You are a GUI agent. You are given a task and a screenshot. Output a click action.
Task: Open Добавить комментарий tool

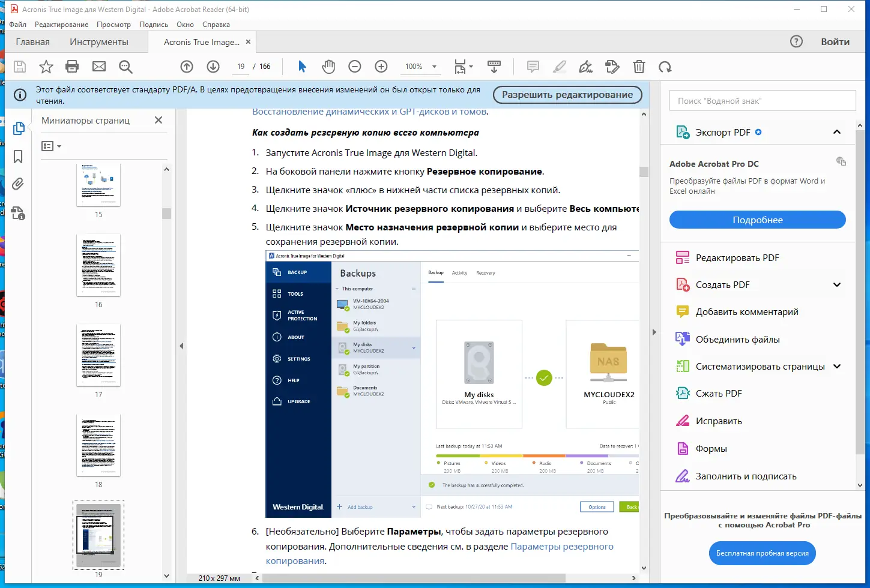(737, 312)
